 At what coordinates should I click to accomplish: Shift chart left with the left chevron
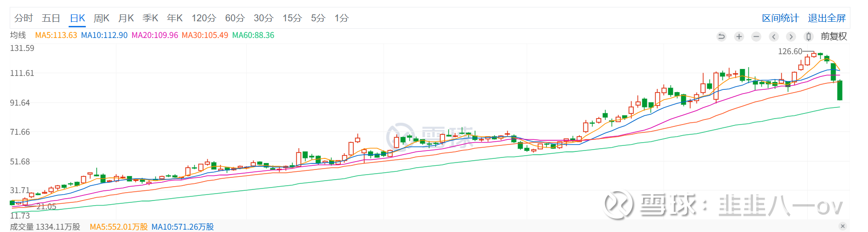pyautogui.click(x=774, y=36)
